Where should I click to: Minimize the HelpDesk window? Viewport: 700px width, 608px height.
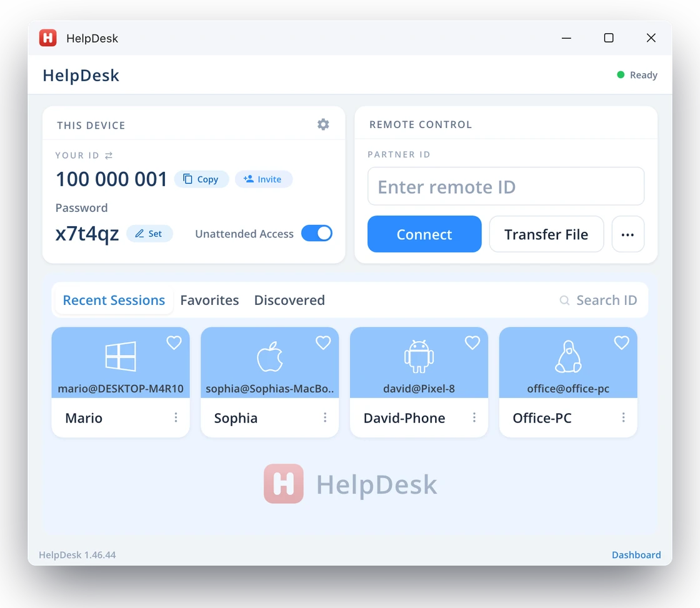(x=566, y=38)
